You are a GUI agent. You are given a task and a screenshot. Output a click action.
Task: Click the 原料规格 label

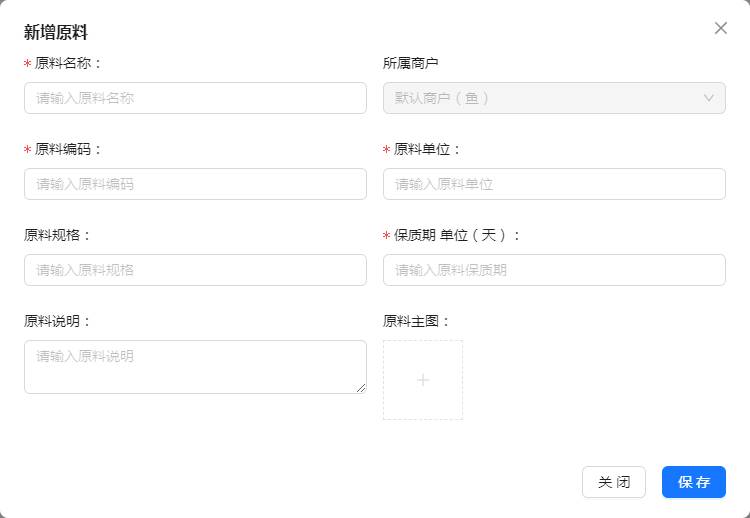(56, 235)
